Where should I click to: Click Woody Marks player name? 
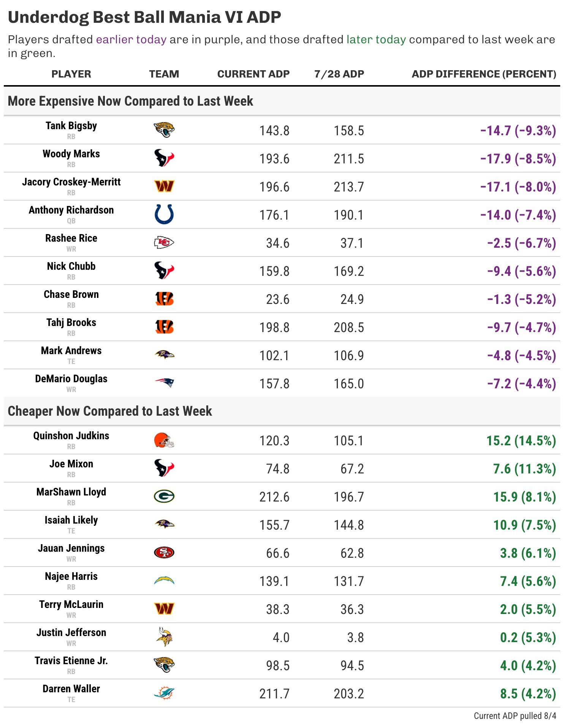(71, 154)
